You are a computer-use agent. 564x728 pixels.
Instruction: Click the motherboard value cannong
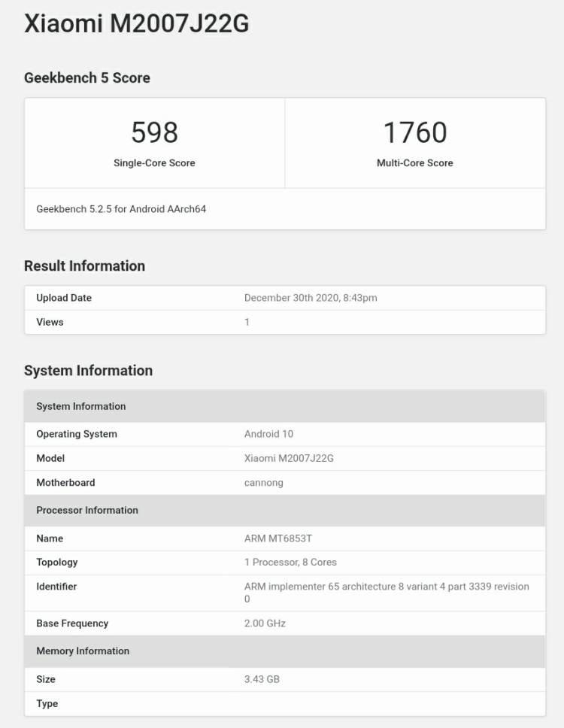pos(264,483)
